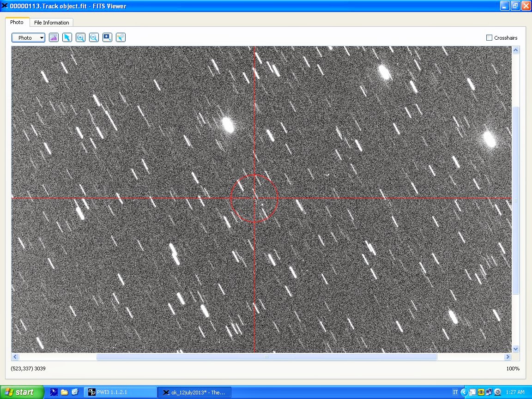532x399 pixels.
Task: Click the pixel information picker icon
Action: 121,38
